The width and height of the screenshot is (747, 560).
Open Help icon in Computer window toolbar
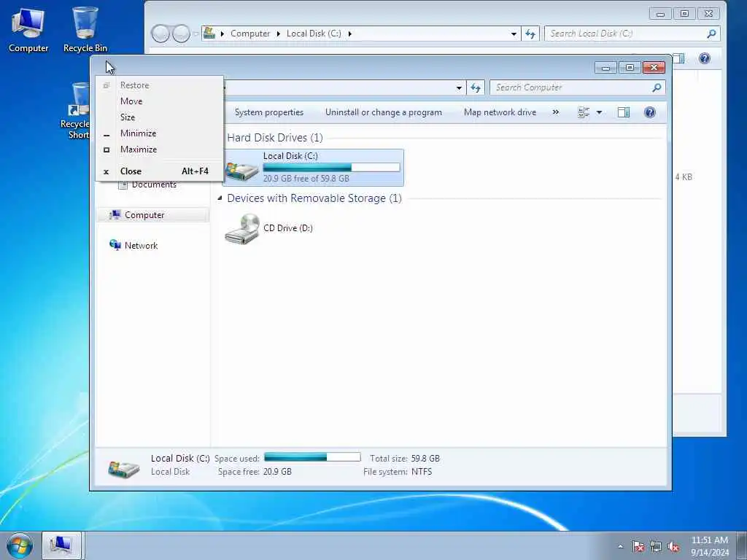coord(649,112)
